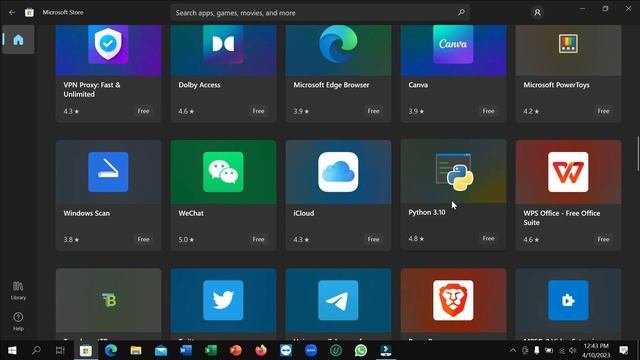Click the back arrow in title bar
The image size is (640, 360).
coord(12,13)
